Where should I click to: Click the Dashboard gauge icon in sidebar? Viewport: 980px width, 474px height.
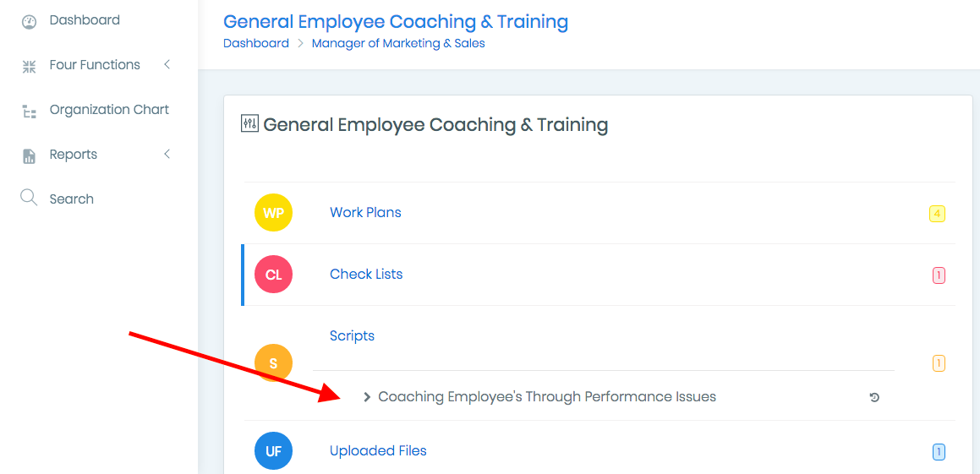coord(29,22)
